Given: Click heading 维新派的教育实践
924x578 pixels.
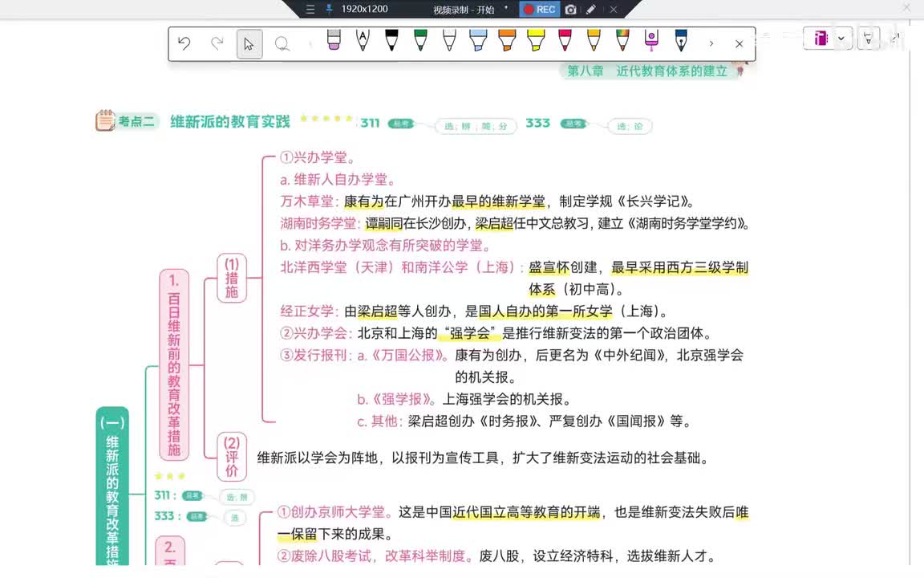Looking at the screenshot, I should [x=230, y=121].
